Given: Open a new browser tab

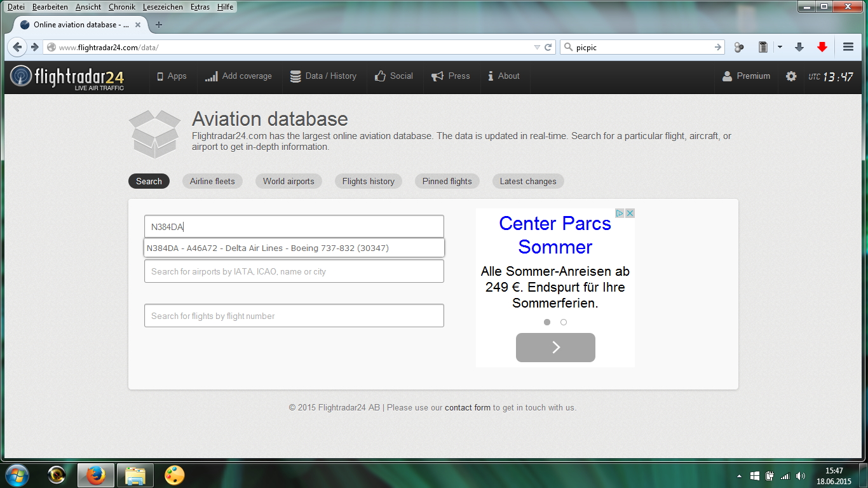Looking at the screenshot, I should click(159, 25).
